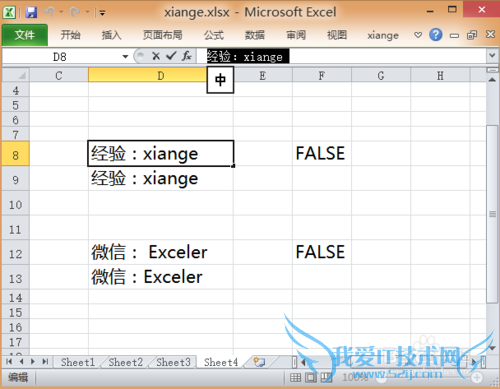Switch to the 开始 Home tab
Image resolution: width=500 pixels, height=389 pixels.
[x=70, y=35]
